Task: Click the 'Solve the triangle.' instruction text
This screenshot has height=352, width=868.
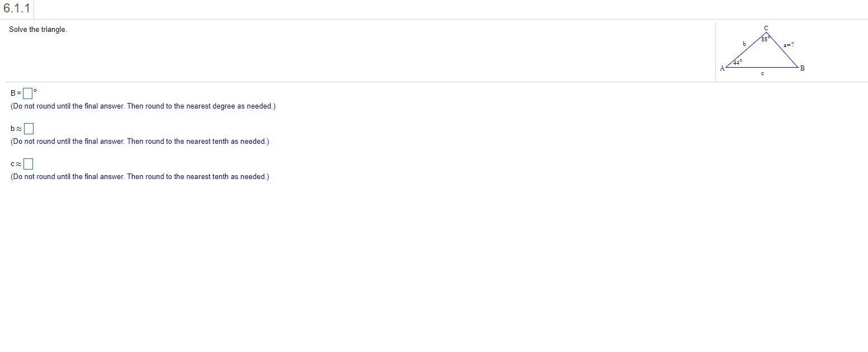Action: (x=38, y=30)
